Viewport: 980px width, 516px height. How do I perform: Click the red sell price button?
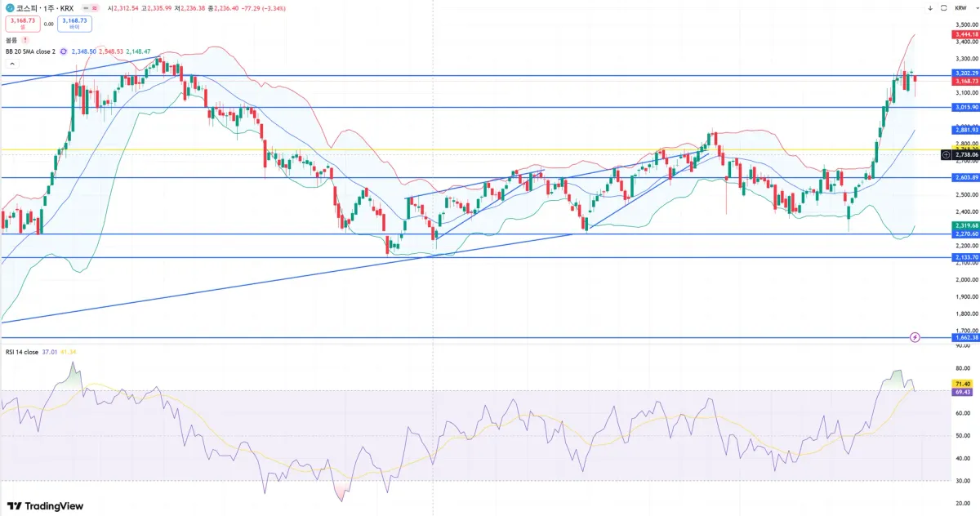pos(22,24)
